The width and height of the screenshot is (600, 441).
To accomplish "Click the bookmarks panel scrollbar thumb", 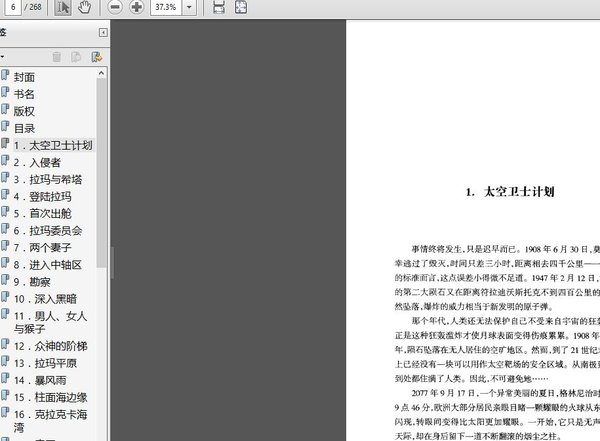I will pos(101,173).
